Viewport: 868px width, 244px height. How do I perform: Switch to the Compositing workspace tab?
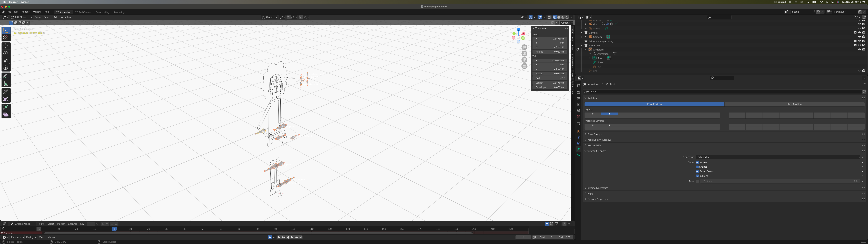pos(102,12)
